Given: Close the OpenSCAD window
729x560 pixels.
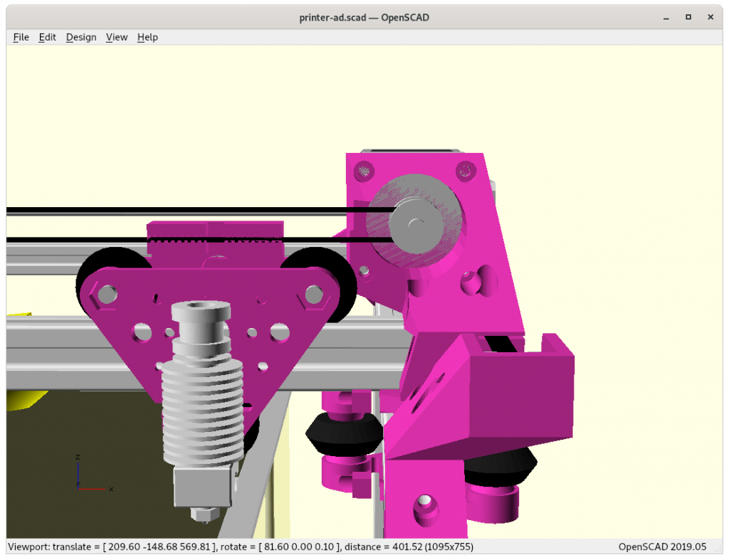Looking at the screenshot, I should 710,17.
